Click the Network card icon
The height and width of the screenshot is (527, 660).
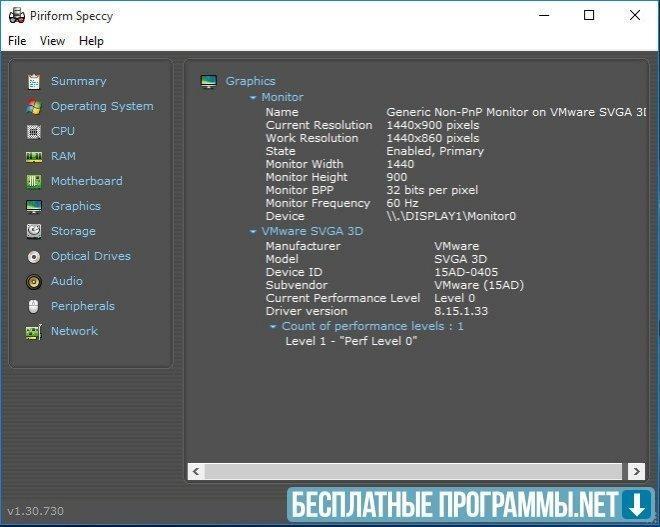click(x=34, y=332)
